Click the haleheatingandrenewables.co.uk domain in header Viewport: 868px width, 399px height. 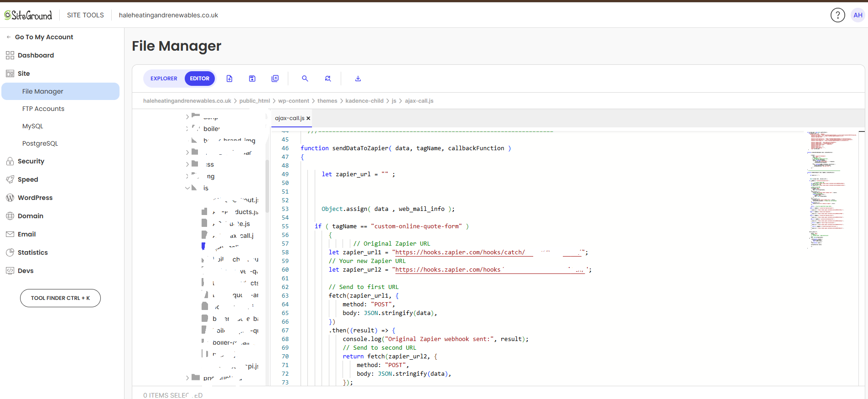pos(168,15)
